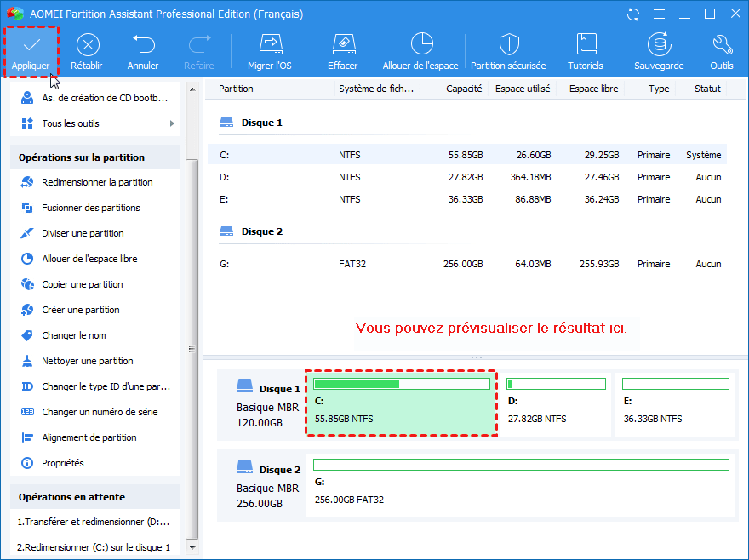Click the sidebar scrollbar down arrow

(x=192, y=547)
